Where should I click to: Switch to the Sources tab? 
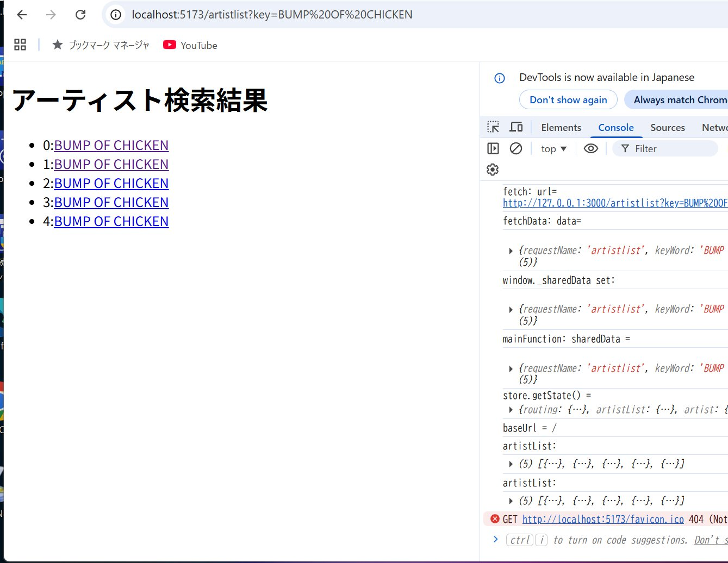coord(668,127)
